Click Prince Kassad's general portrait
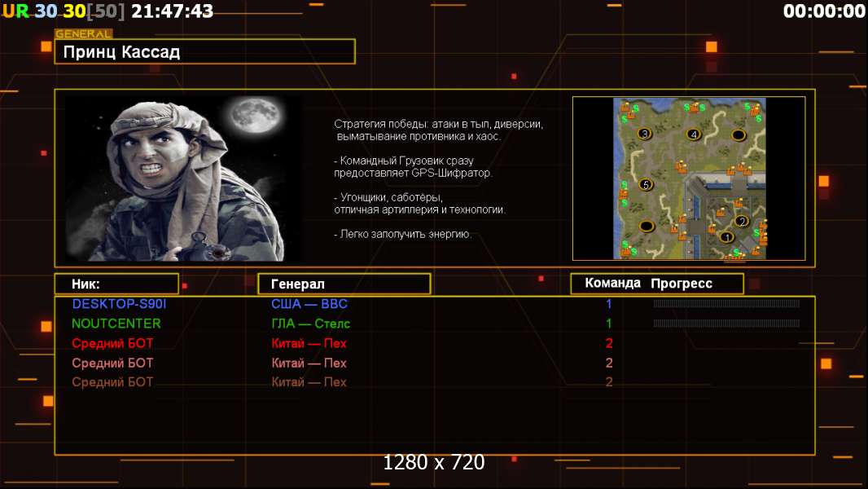The height and width of the screenshot is (489, 868). pos(184,178)
